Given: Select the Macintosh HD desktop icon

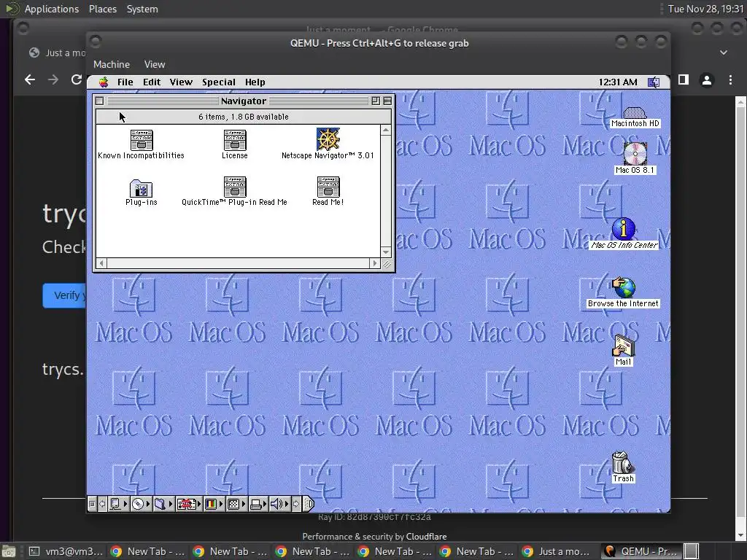Looking at the screenshot, I should point(635,113).
